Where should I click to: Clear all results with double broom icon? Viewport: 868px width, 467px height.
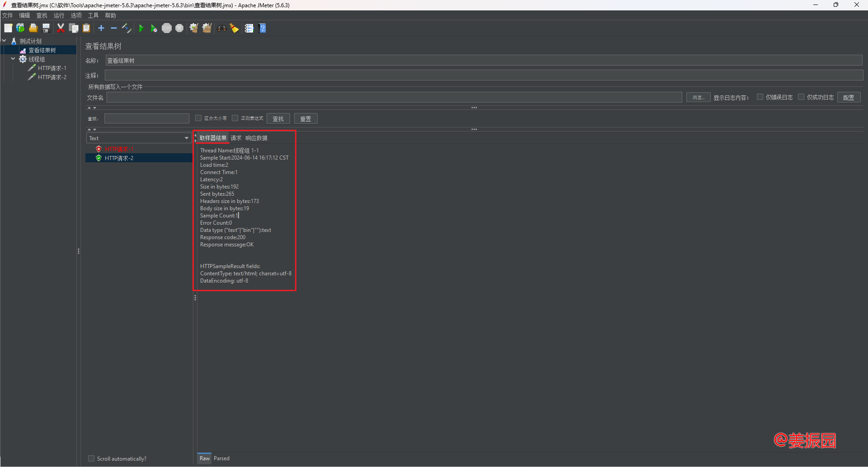tap(207, 28)
